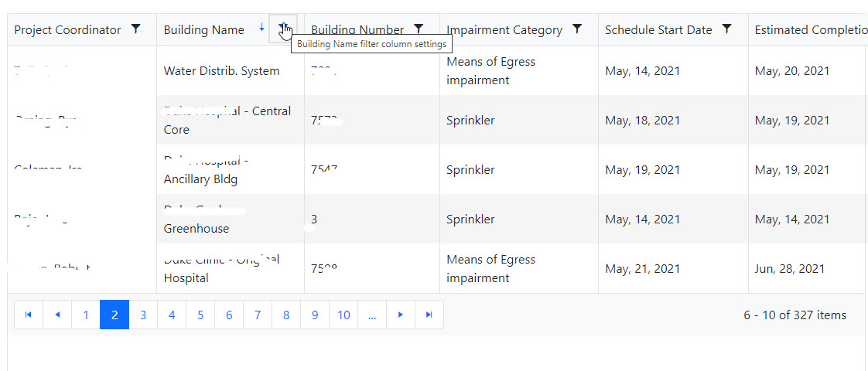Open the Building Name filter settings

tap(283, 29)
